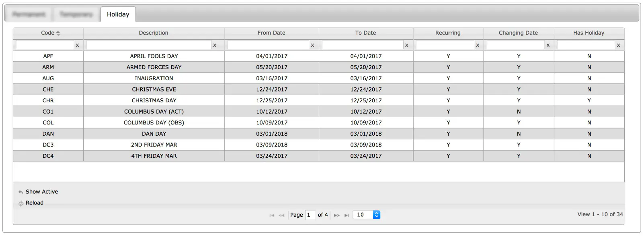Open the second blurred tab
This screenshot has width=644, height=236.
click(x=76, y=14)
